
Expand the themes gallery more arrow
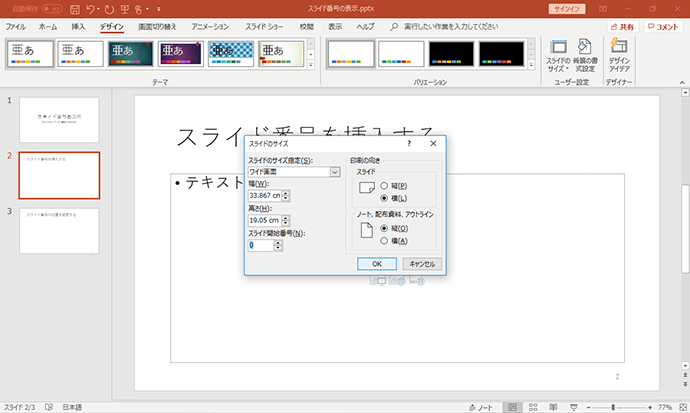click(311, 64)
